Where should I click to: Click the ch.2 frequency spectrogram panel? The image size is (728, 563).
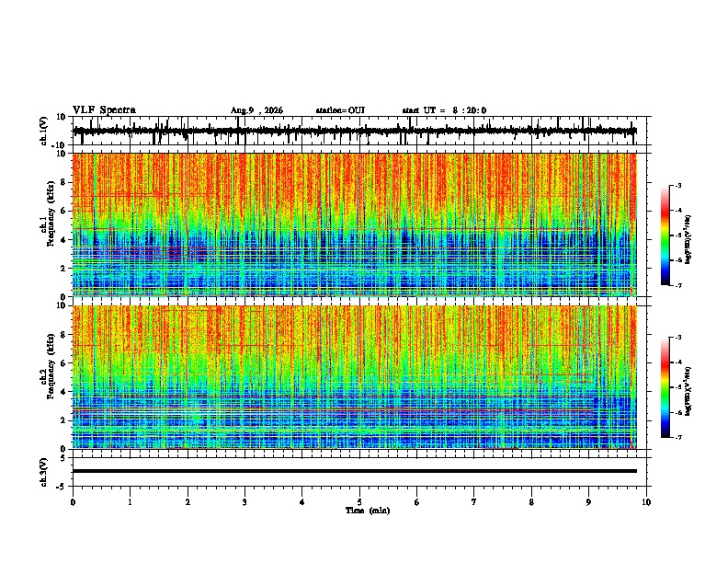(355, 377)
